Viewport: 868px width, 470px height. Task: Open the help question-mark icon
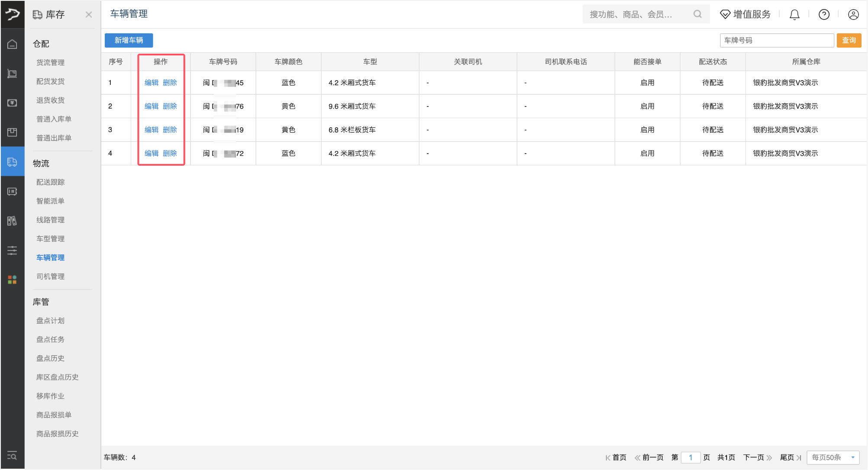coord(824,14)
